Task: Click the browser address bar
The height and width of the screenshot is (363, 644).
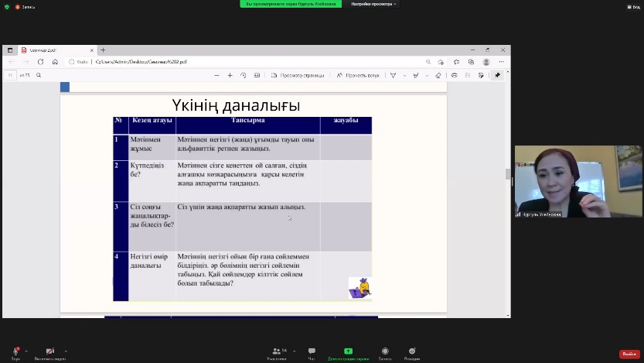Action: [x=232, y=62]
